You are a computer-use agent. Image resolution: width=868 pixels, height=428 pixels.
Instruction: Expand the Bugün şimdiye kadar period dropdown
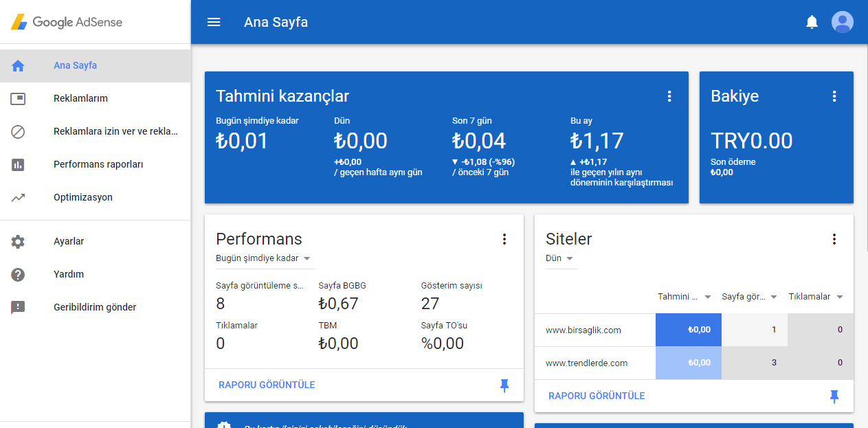264,258
